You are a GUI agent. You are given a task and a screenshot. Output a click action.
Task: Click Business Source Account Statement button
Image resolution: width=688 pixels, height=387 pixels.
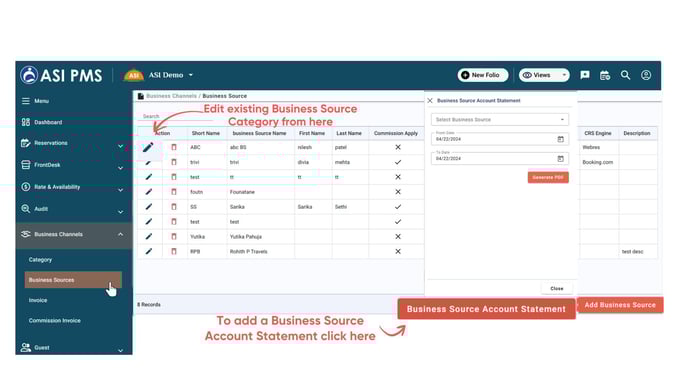coord(486,309)
